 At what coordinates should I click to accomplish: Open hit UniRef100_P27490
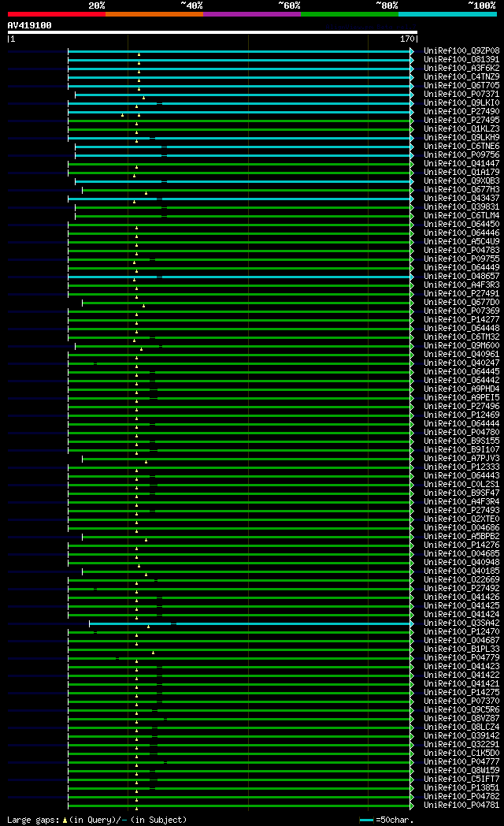tap(462, 112)
